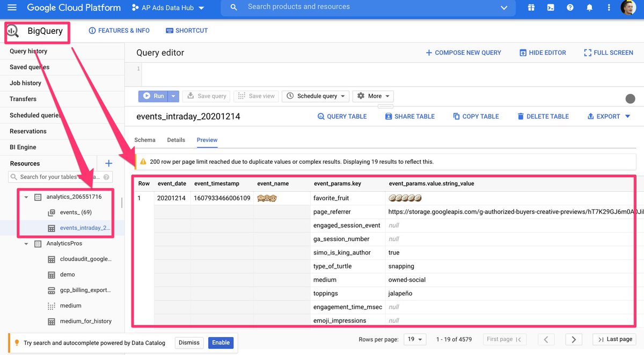Viewport: 644px width, 355px height.
Task: Go to First page
Action: (x=504, y=339)
